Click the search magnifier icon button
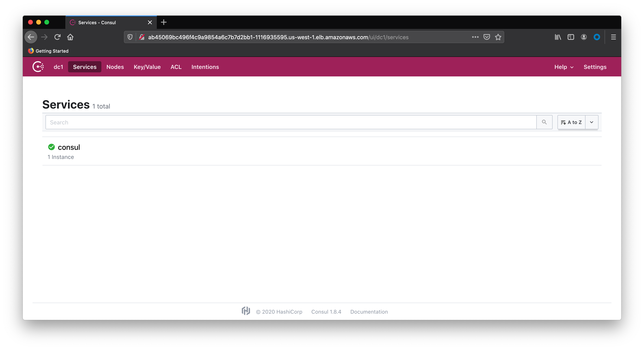This screenshot has width=644, height=350. pos(544,122)
